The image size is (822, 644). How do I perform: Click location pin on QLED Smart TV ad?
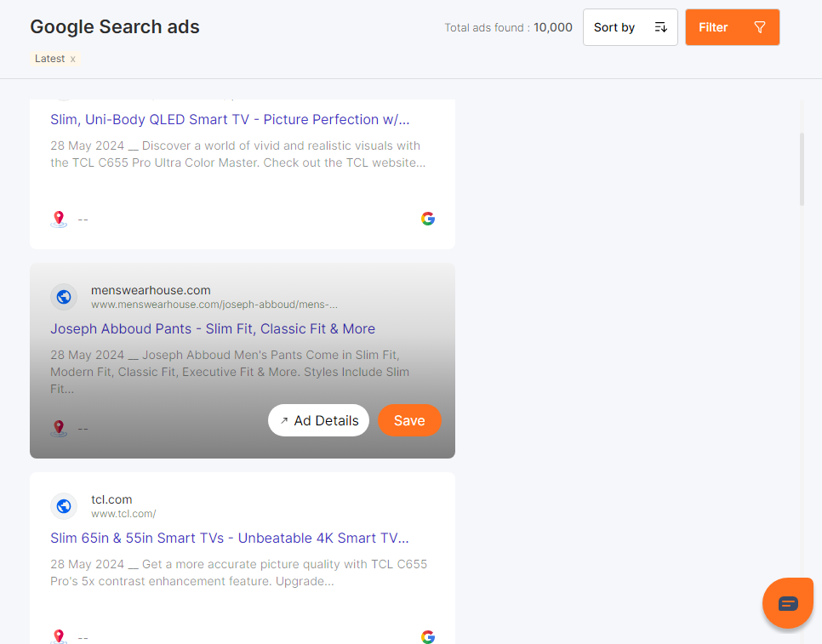pos(59,219)
